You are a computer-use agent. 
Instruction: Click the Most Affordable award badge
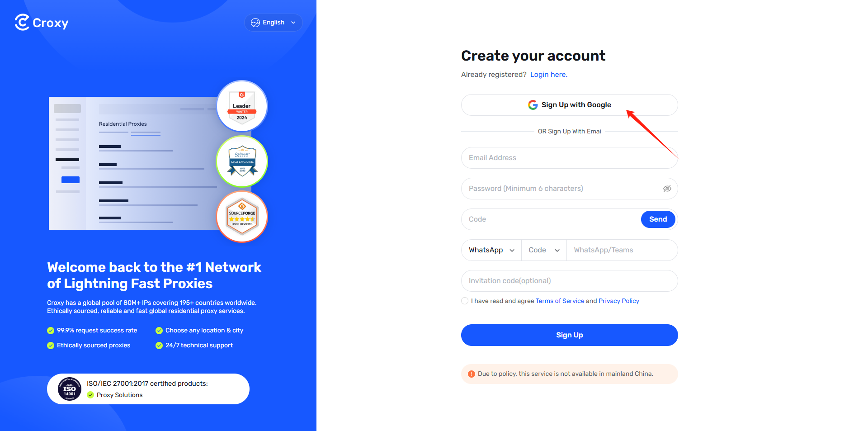tap(242, 161)
